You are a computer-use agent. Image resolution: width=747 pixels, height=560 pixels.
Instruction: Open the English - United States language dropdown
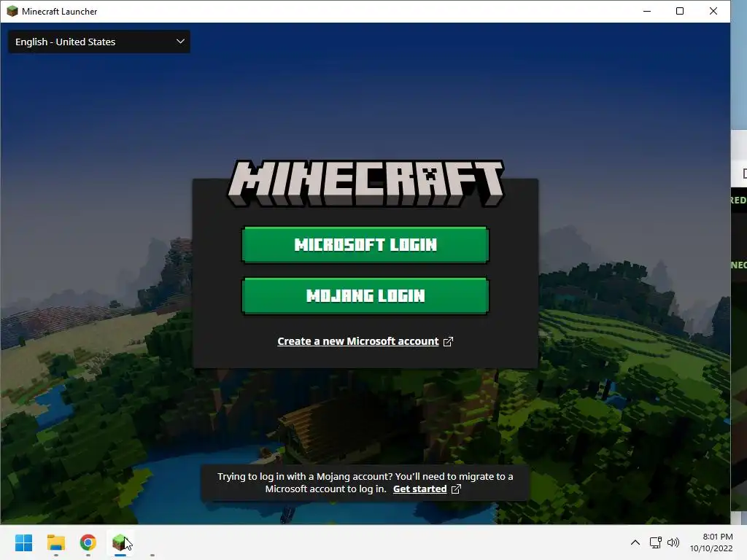coord(99,42)
